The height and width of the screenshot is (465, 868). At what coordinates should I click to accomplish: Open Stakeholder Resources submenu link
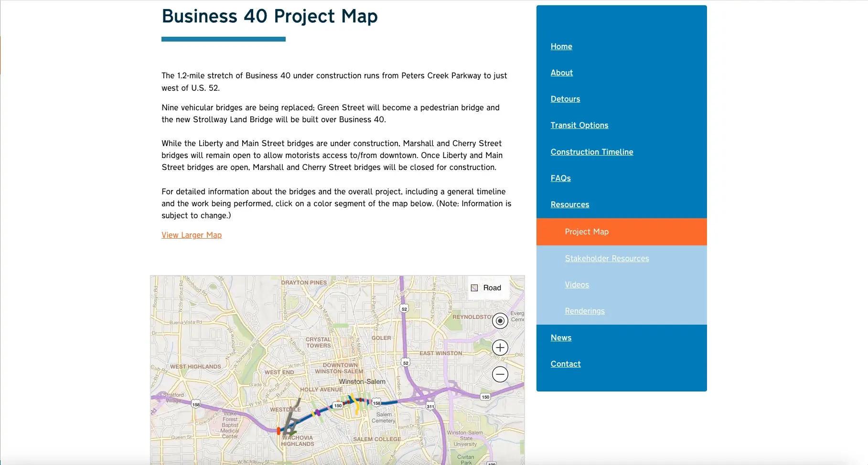click(607, 258)
